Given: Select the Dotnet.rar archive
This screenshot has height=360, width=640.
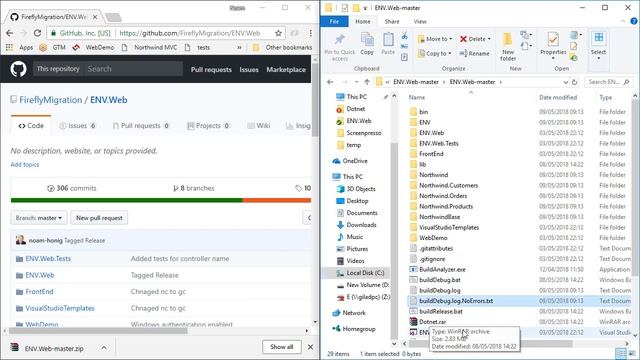Looking at the screenshot, I should click(x=433, y=322).
